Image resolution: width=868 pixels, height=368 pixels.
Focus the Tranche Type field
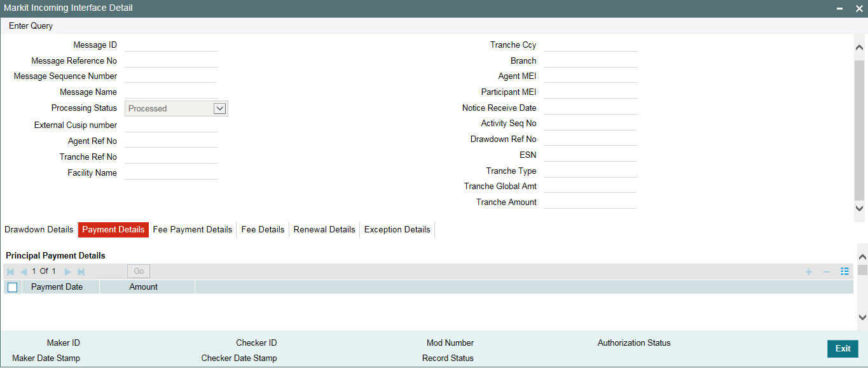(591, 171)
